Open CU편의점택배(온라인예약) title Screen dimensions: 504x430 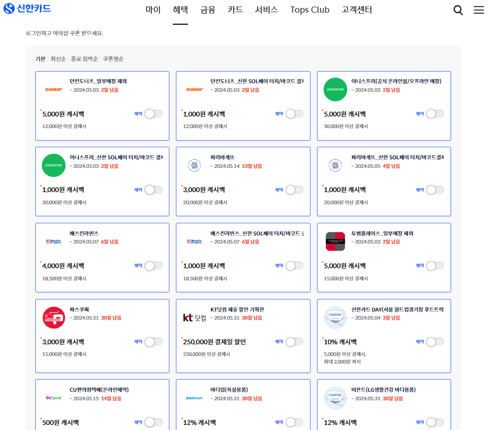coord(99,390)
